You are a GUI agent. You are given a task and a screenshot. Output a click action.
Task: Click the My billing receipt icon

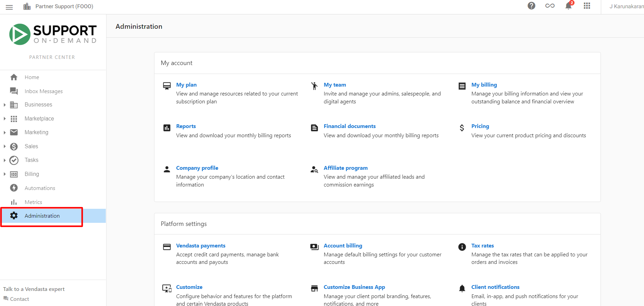point(462,86)
